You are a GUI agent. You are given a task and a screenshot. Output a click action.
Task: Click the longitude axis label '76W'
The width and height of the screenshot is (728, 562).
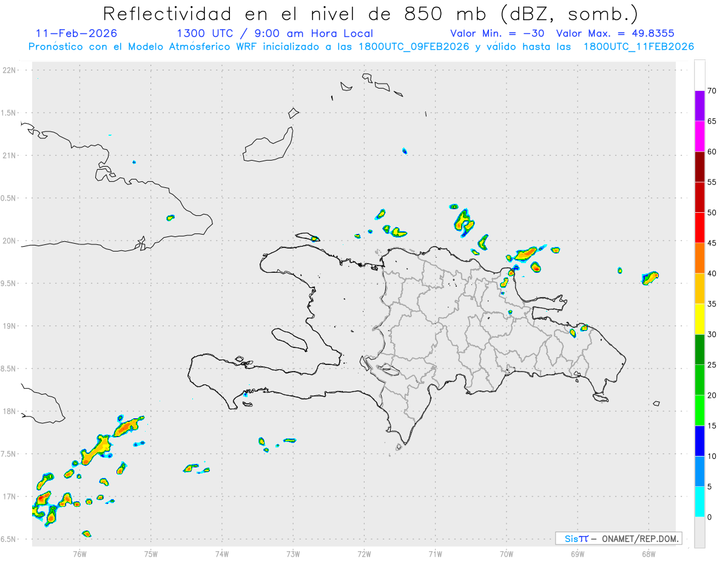coord(79,553)
